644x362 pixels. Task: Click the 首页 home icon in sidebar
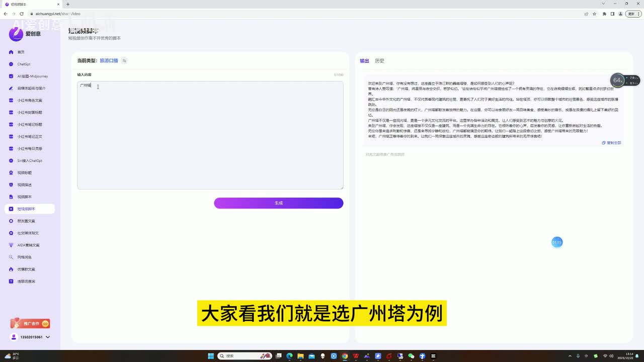click(x=12, y=52)
